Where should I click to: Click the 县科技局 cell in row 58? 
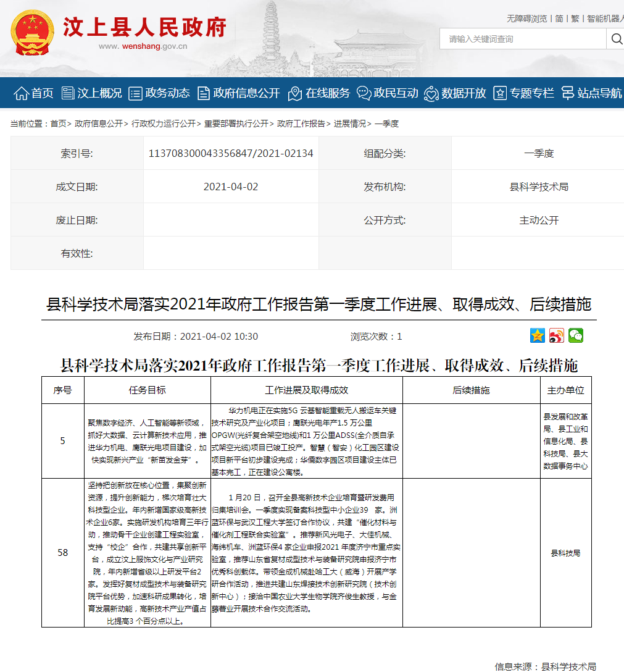[x=566, y=553]
